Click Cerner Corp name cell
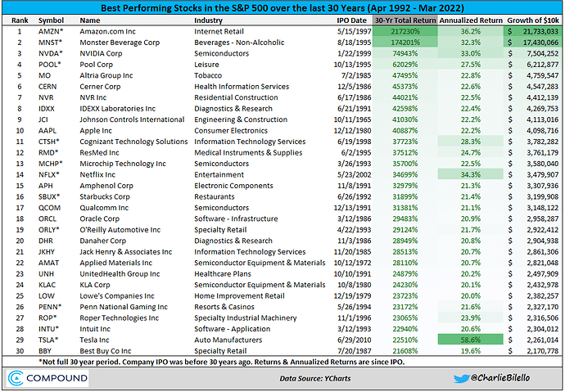The image size is (565, 392). click(x=100, y=87)
